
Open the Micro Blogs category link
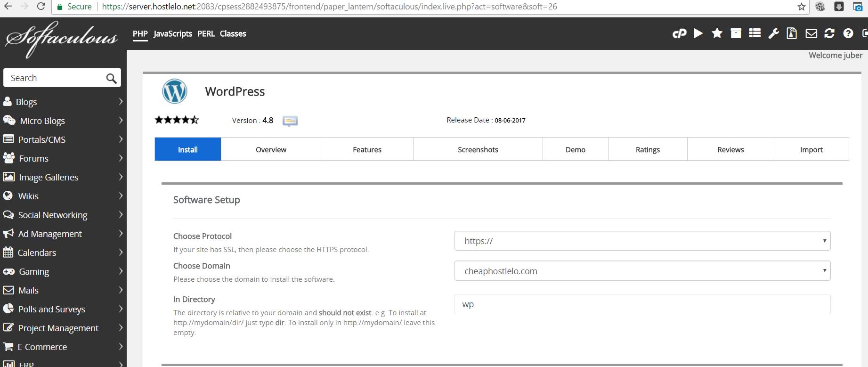tap(42, 121)
